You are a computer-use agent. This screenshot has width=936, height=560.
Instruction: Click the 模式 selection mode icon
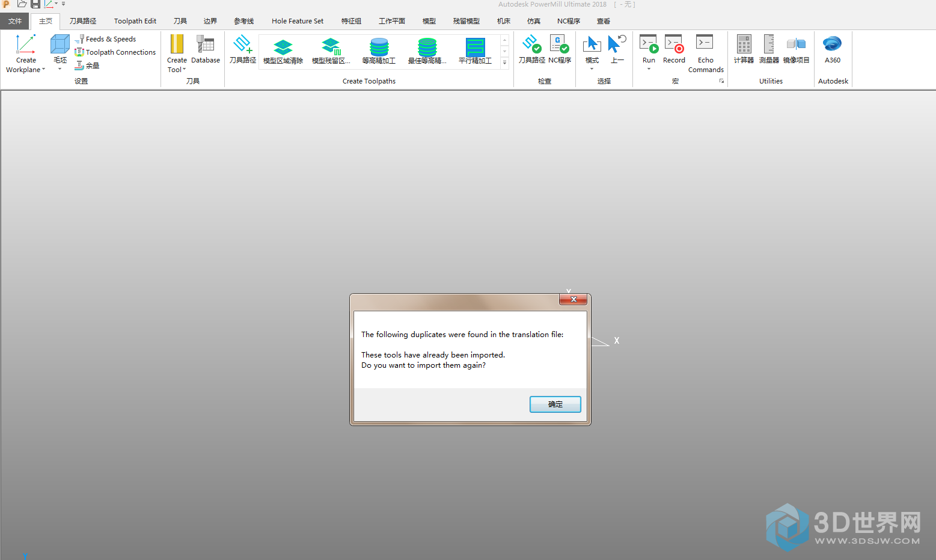click(592, 44)
